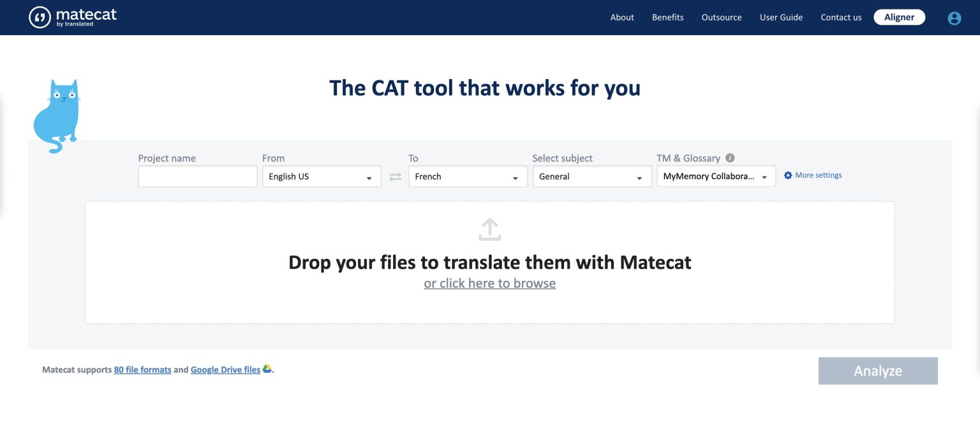Click the upload arrow icon in drop area
980x424 pixels.
pyautogui.click(x=489, y=229)
